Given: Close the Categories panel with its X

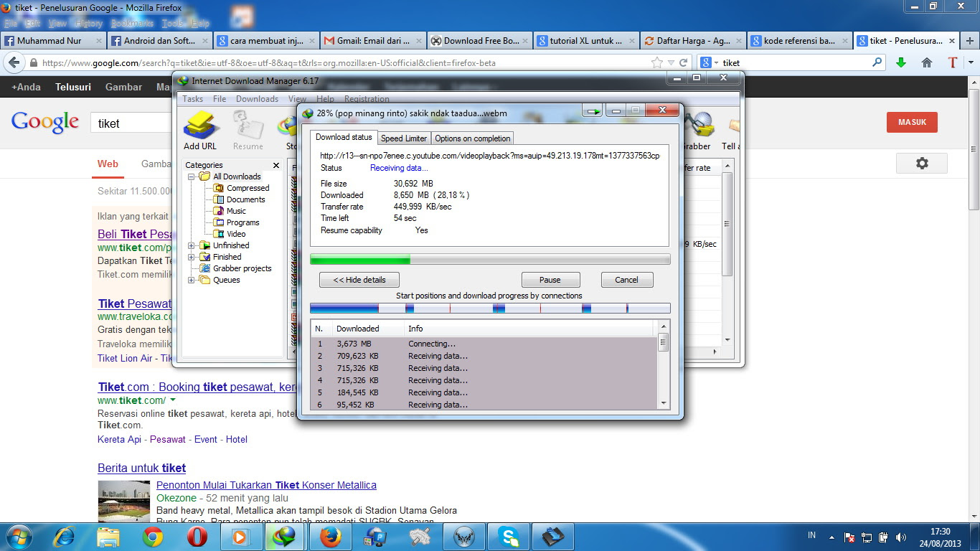Looking at the screenshot, I should pyautogui.click(x=276, y=165).
